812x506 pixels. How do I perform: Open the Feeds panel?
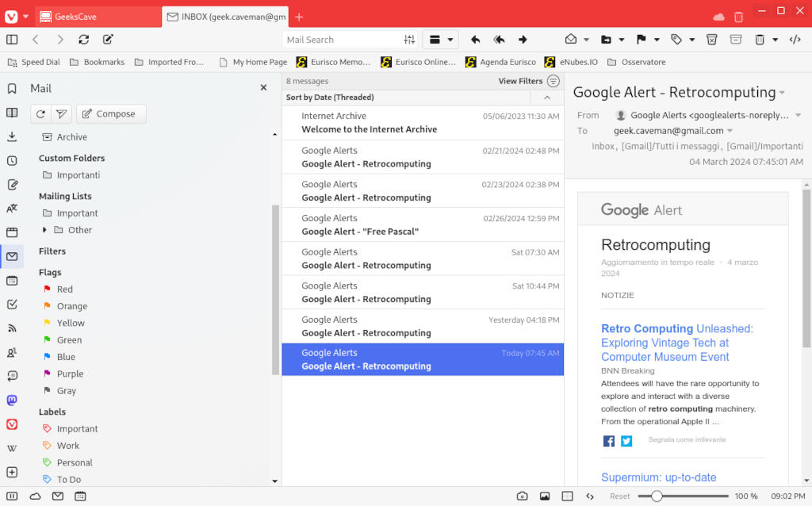(x=12, y=328)
